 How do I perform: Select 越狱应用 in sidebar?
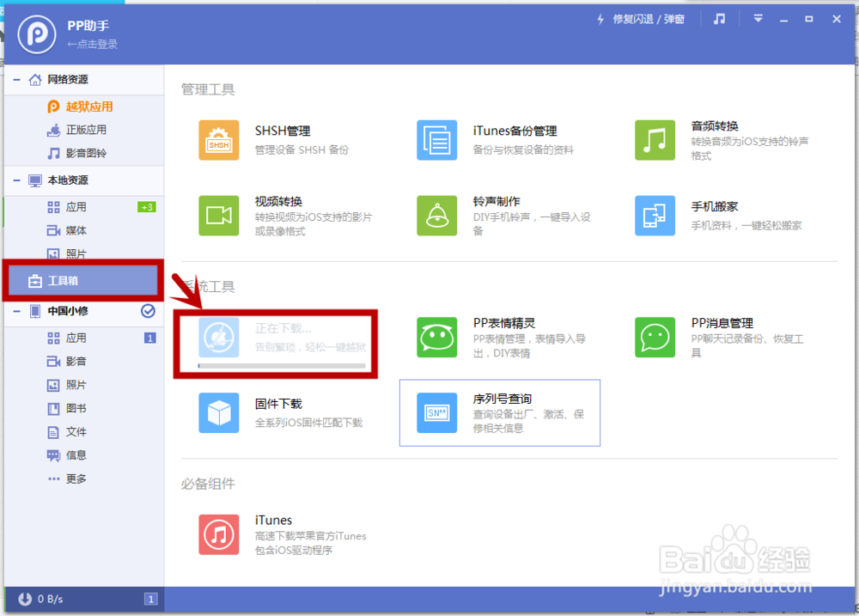(90, 107)
